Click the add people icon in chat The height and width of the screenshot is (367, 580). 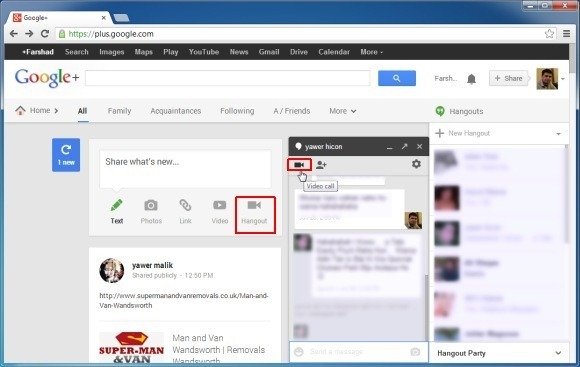click(x=321, y=165)
